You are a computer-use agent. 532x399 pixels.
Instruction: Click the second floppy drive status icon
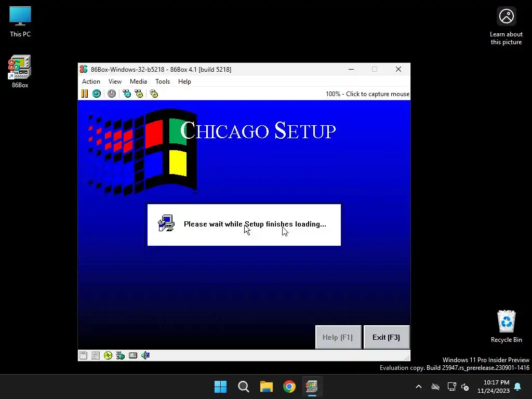click(96, 355)
